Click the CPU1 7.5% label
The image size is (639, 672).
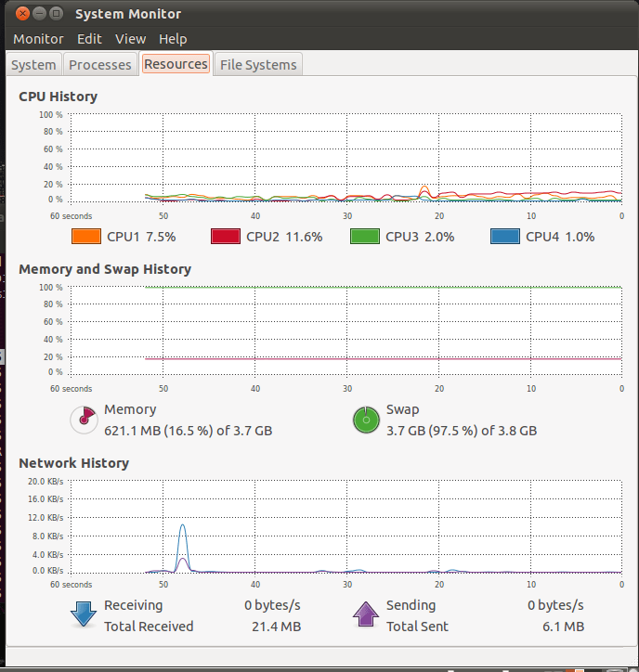tap(141, 237)
